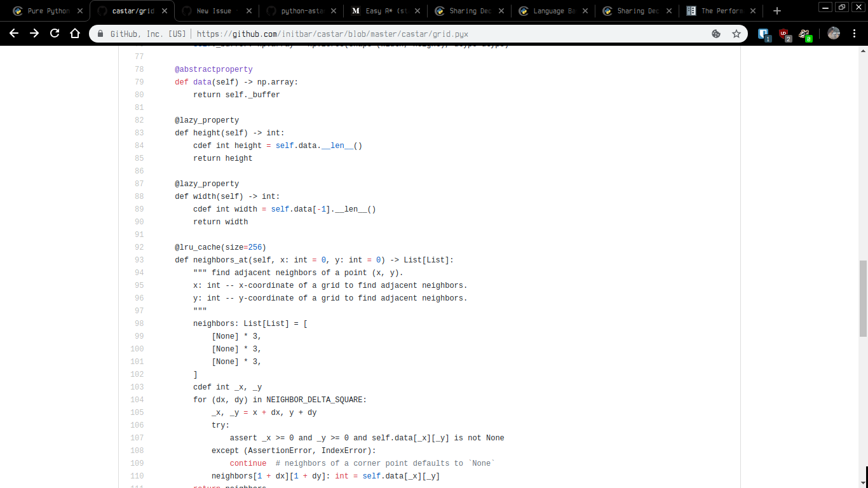Open the Privacy Badger extension
Viewport: 868px width, 488px height.
tap(804, 33)
